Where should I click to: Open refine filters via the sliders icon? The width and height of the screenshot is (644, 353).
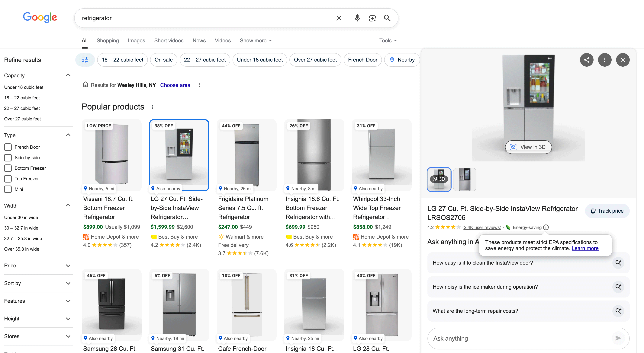point(85,60)
